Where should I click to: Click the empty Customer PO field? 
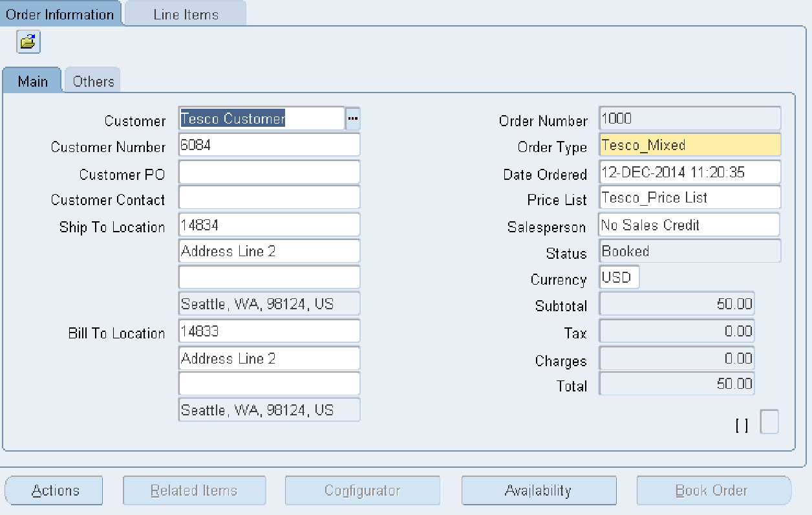(269, 172)
